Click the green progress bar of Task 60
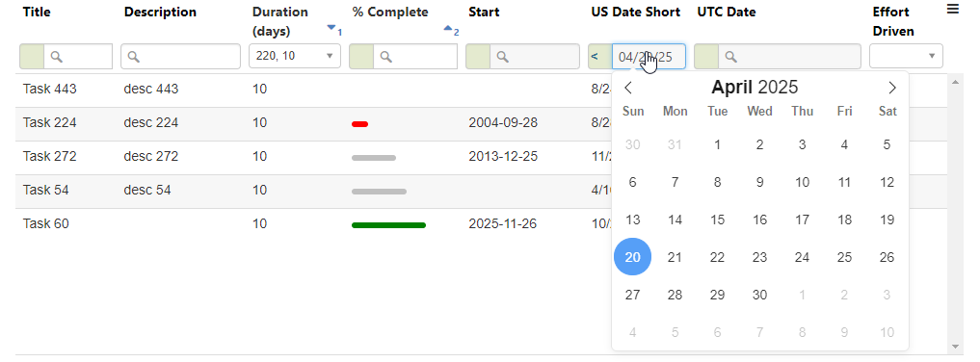 click(388, 225)
